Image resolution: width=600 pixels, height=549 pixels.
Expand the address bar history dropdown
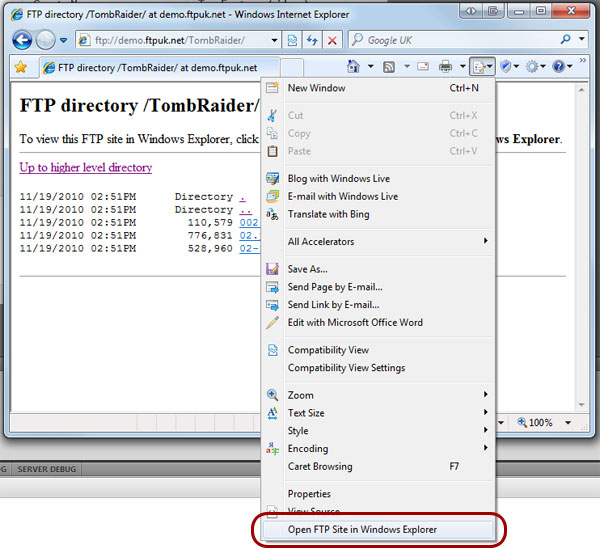(274, 40)
